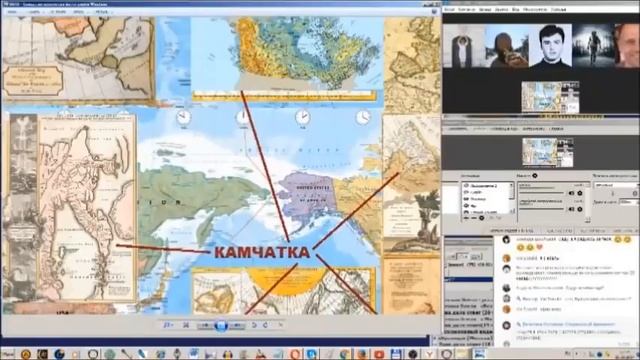This screenshot has width=640, height=360.
Task: Mute the first mixer channel in OBS
Action: 571,193
